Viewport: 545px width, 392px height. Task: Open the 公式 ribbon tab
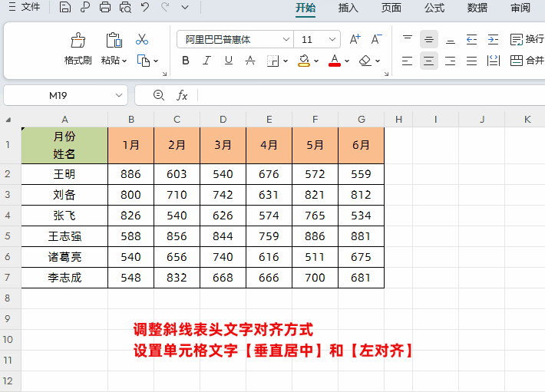coord(434,8)
